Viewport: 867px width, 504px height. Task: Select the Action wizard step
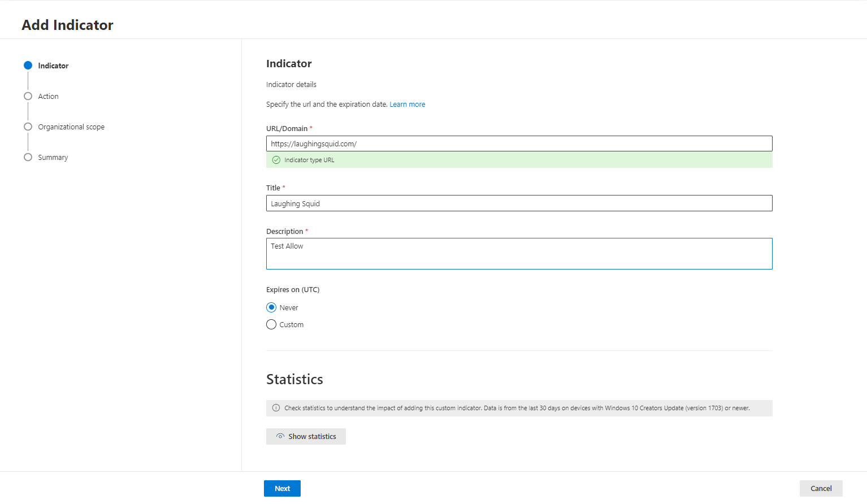tap(48, 96)
